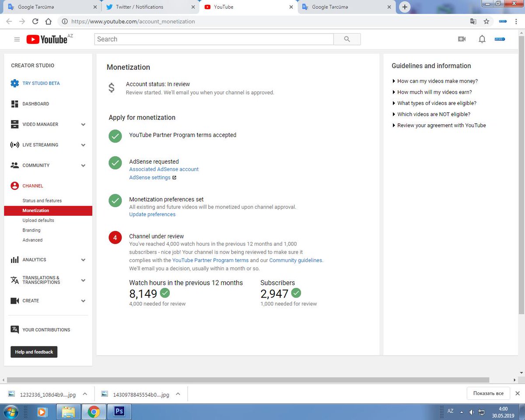The height and width of the screenshot is (420, 525).
Task: Click the Help and feedback button
Action: pos(34,352)
